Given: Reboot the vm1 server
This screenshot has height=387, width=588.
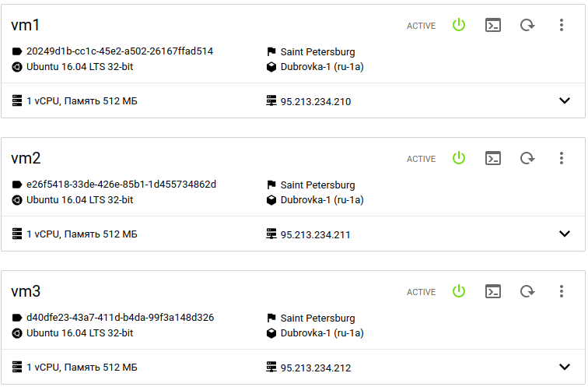Looking at the screenshot, I should pos(527,25).
